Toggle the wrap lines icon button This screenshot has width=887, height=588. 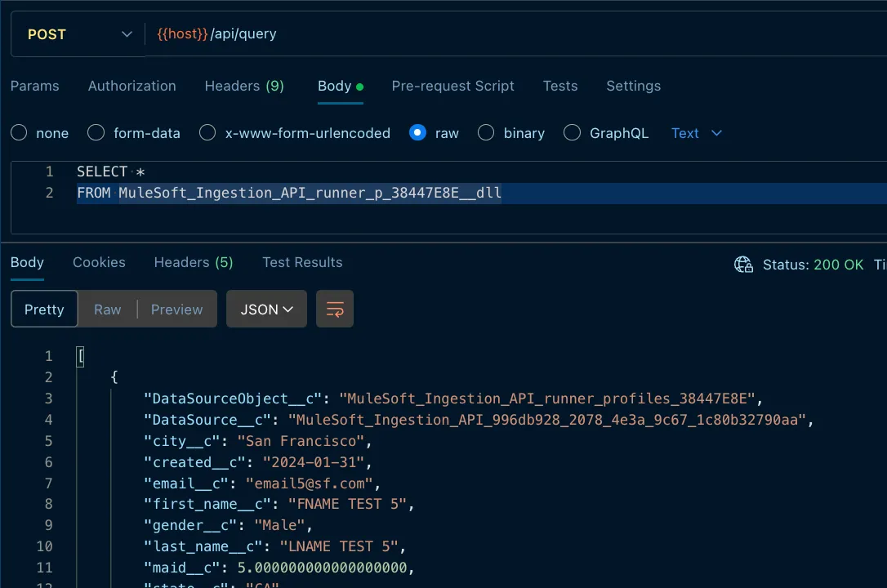tap(335, 309)
